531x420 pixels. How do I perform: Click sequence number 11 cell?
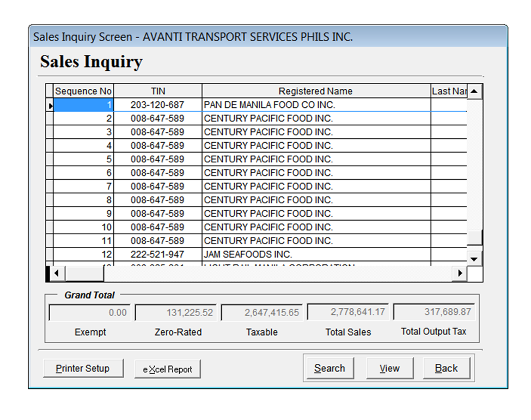tap(83, 241)
